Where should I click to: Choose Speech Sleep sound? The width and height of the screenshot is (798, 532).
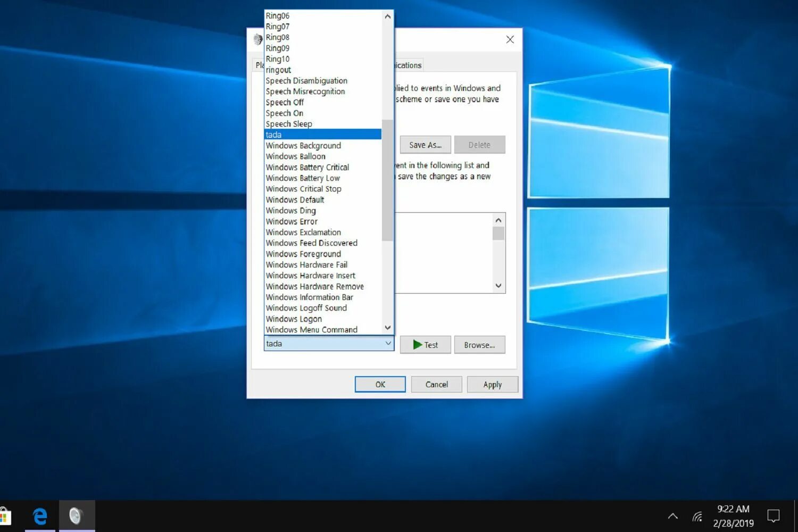tap(323, 124)
